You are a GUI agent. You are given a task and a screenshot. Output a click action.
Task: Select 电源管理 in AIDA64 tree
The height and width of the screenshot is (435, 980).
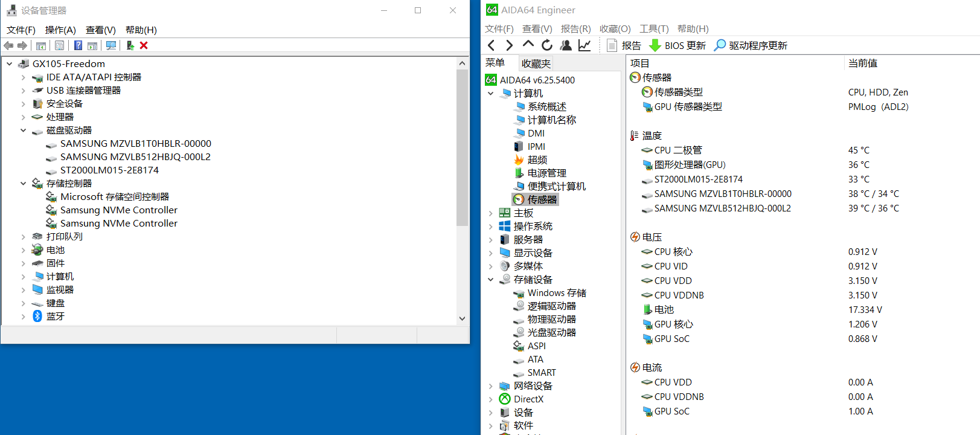click(547, 173)
